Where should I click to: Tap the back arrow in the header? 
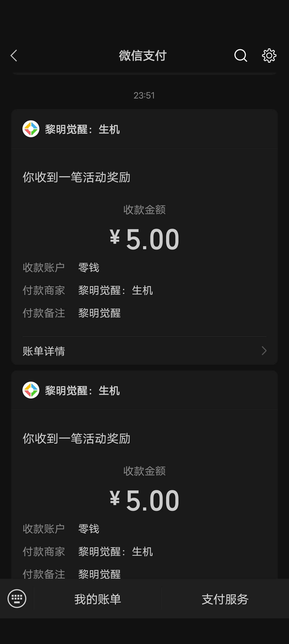14,56
